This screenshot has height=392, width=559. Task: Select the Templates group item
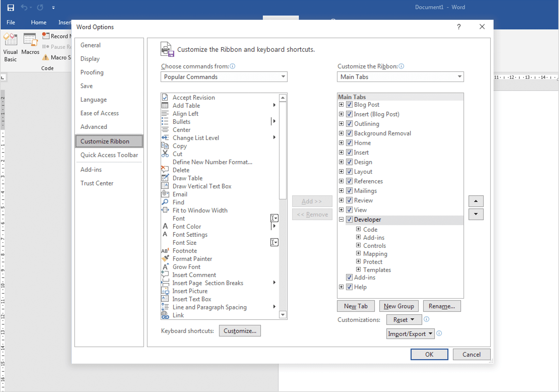[x=377, y=270]
